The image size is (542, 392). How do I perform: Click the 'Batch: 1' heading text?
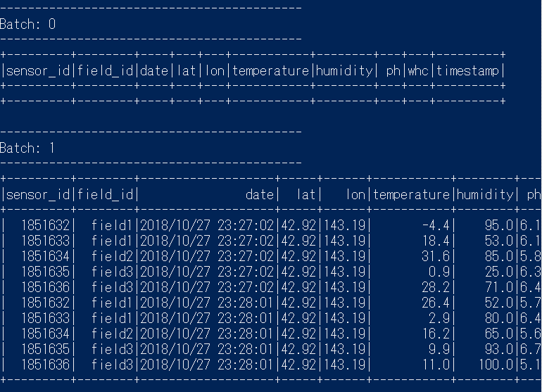(x=27, y=148)
